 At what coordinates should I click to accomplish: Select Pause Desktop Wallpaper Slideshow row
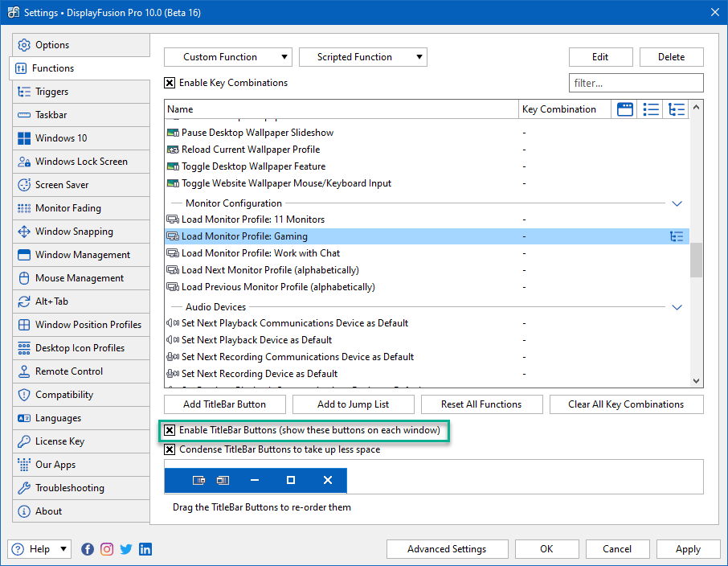tap(427, 133)
